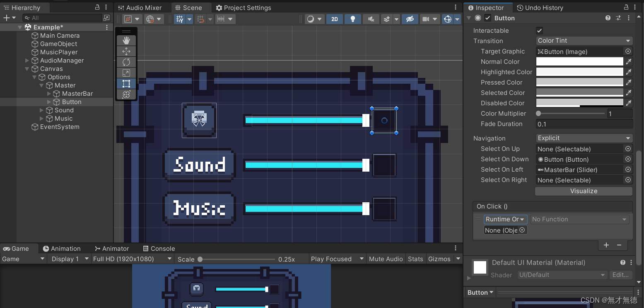The image size is (644, 308).
Task: Open the Console tab
Action: 159,249
